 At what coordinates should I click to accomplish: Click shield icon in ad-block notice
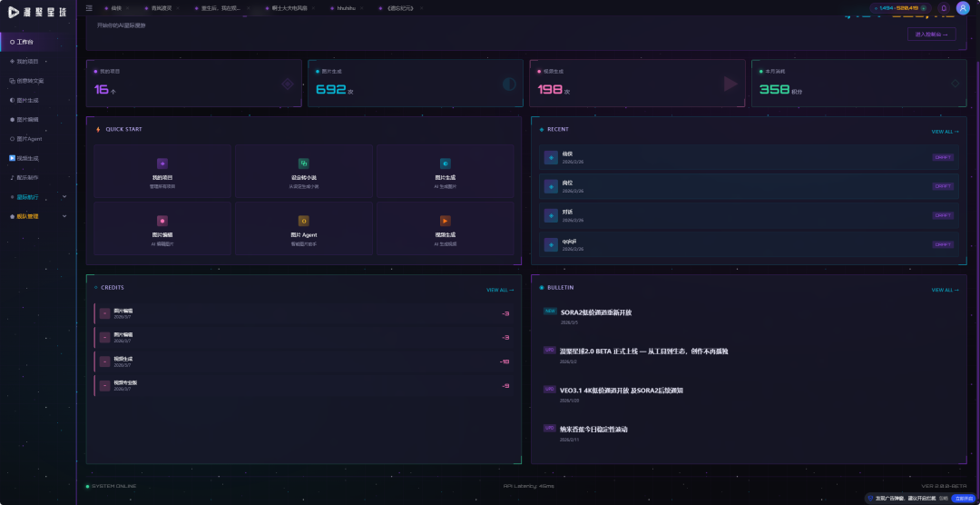click(870, 498)
